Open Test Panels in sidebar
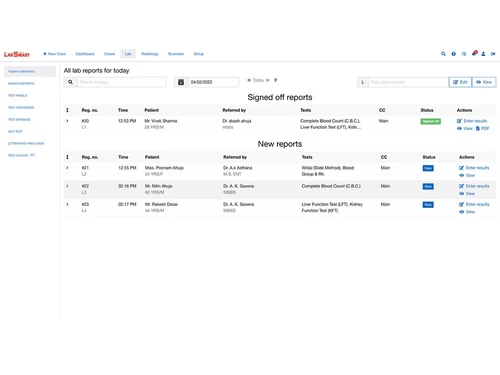This screenshot has height=375, width=500. (x=17, y=95)
